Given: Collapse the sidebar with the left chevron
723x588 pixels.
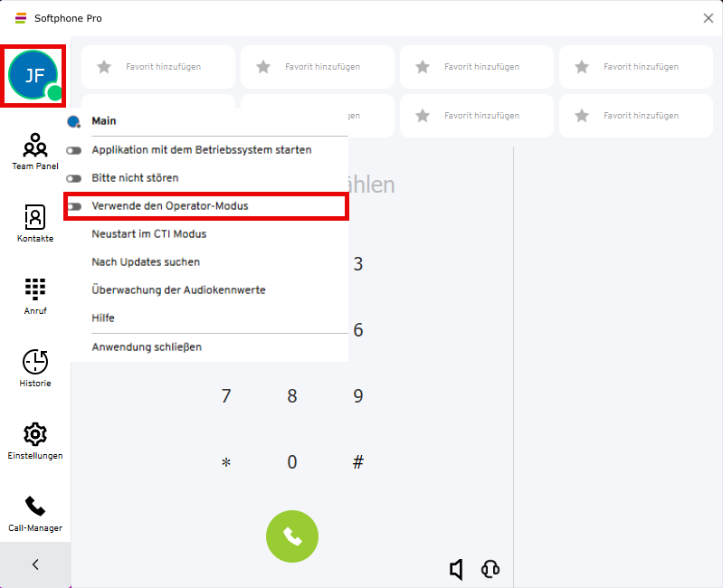Looking at the screenshot, I should coord(35,564).
